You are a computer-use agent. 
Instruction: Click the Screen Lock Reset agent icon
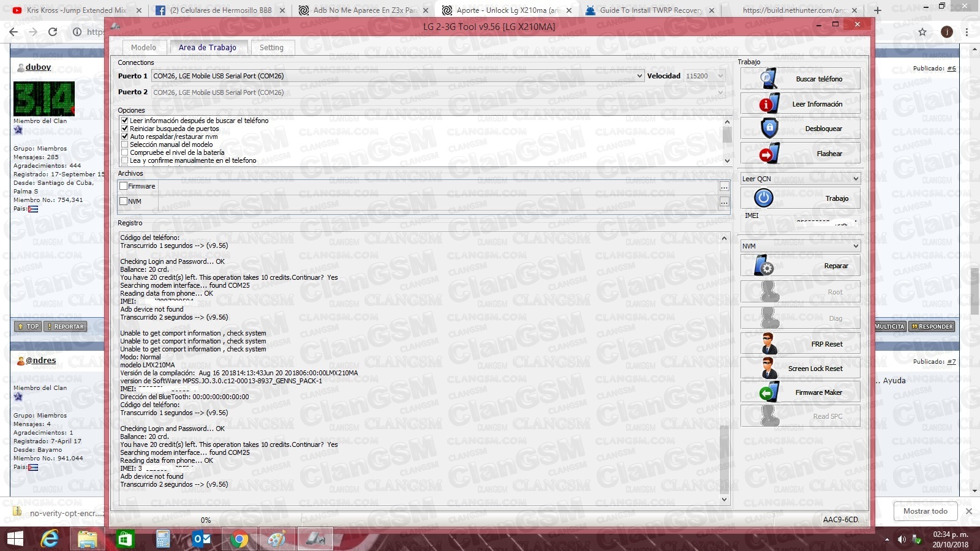click(x=769, y=368)
